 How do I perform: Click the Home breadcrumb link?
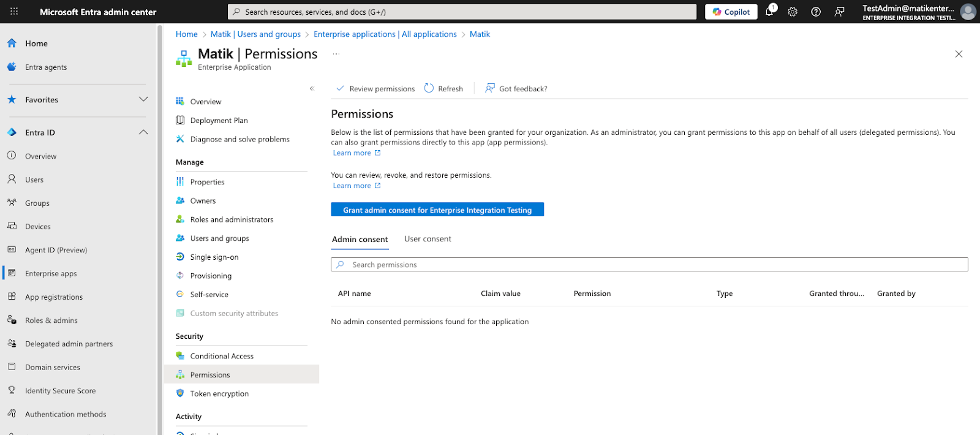coord(186,34)
